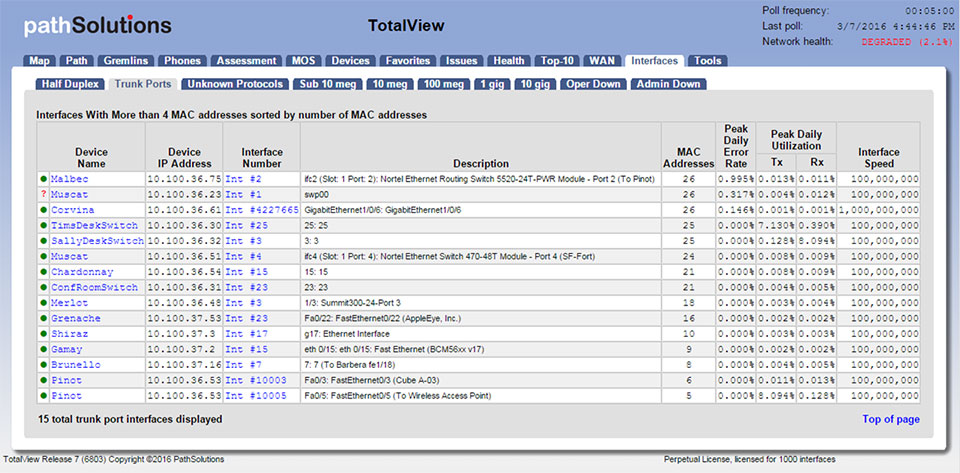Image resolution: width=960 pixels, height=473 pixels.
Task: Open interface link Int #10005
Action: click(256, 396)
